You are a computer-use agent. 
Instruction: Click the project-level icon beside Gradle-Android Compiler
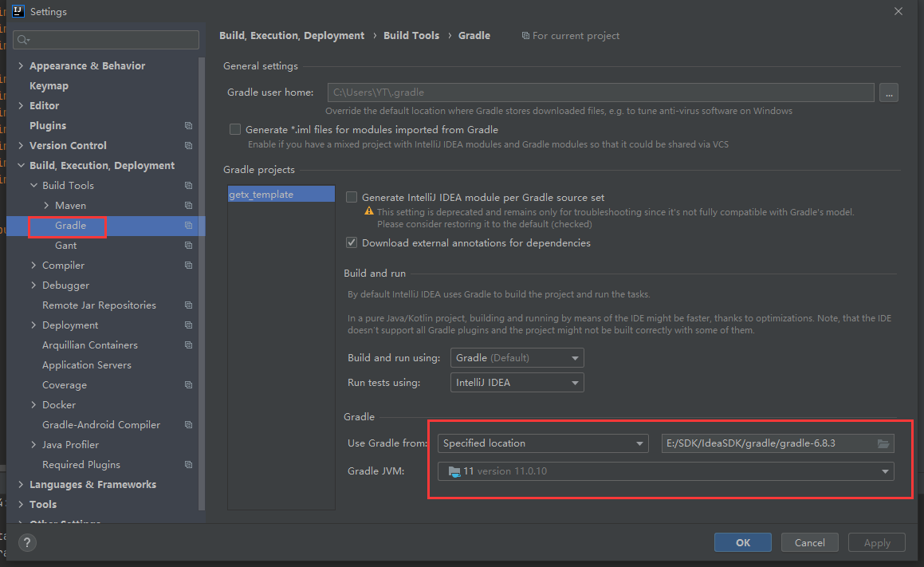[x=189, y=425]
